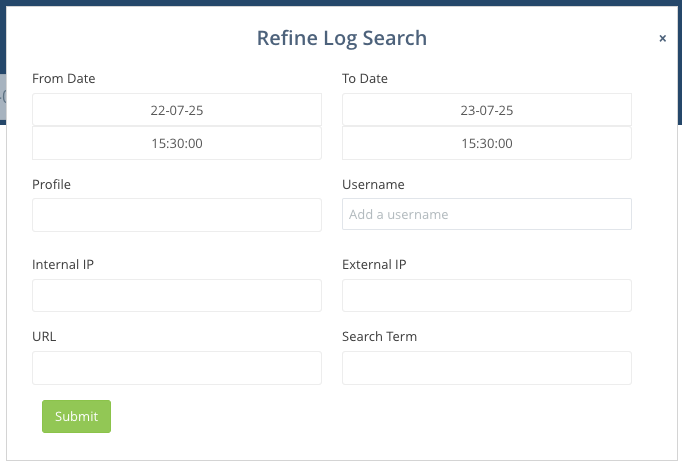Image resolution: width=682 pixels, height=470 pixels.
Task: Focus the Internal IP input box
Action: click(x=177, y=296)
